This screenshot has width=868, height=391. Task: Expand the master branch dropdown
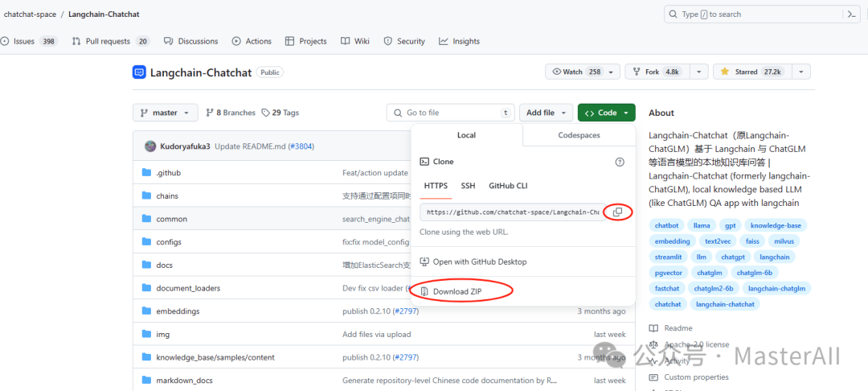165,113
